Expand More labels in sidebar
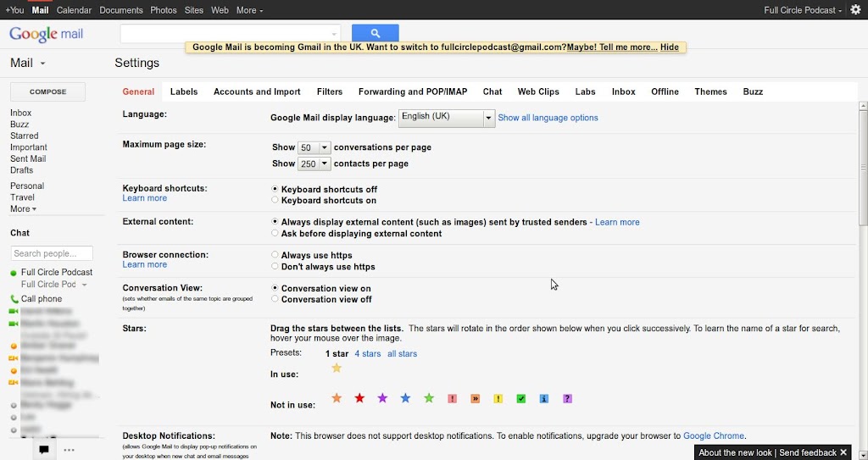 [23, 208]
